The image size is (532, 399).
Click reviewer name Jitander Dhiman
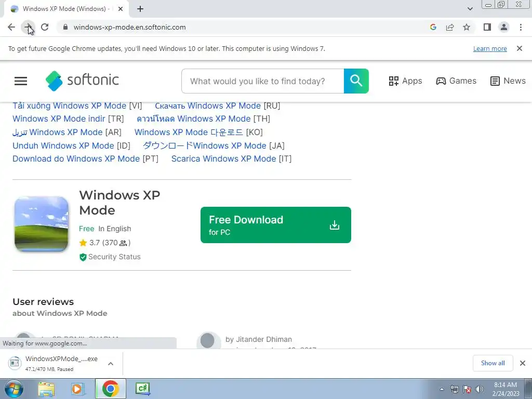tap(263, 339)
